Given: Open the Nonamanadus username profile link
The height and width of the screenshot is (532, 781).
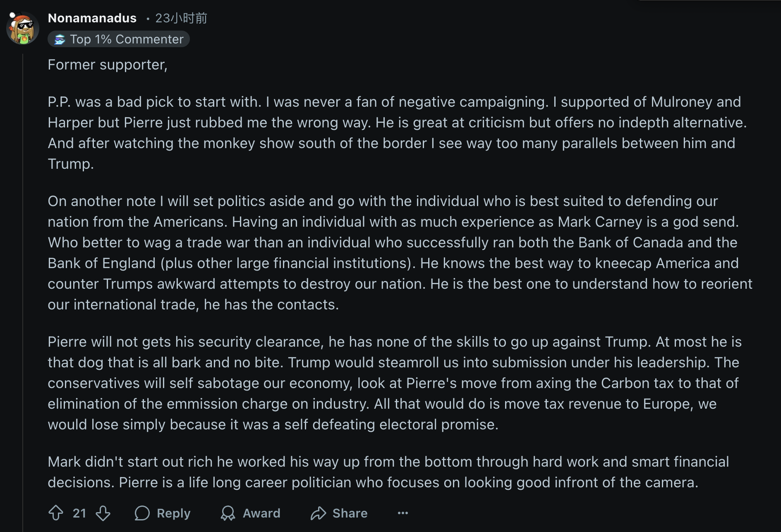Looking at the screenshot, I should point(92,18).
